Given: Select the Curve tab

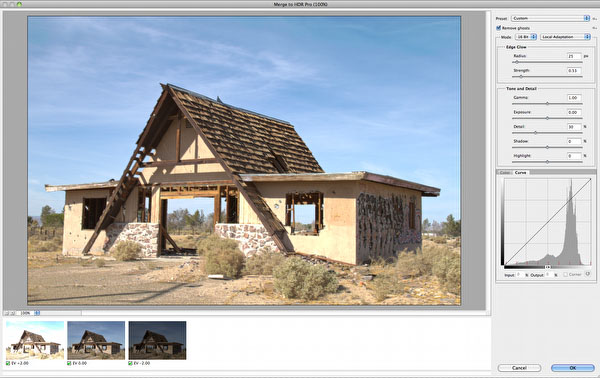Looking at the screenshot, I should click(520, 173).
